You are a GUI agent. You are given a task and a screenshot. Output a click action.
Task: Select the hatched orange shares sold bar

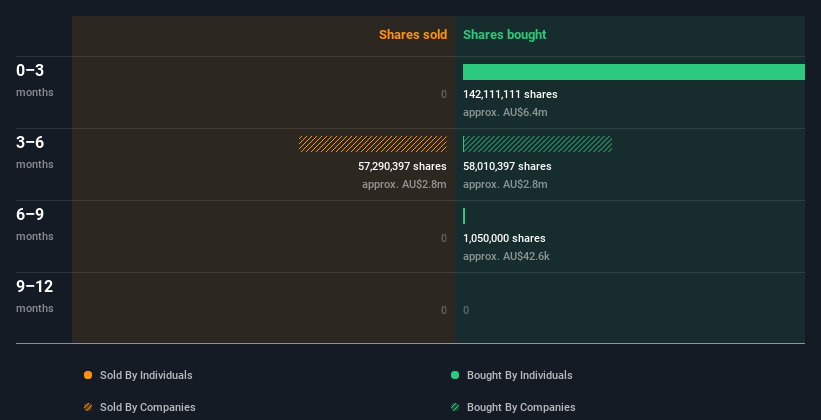[x=373, y=144]
